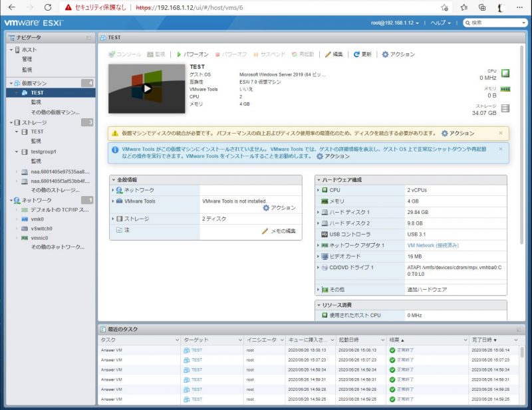This screenshot has height=410, width=532.
Task: Expand ハード ディスク 1 row
Action: pyautogui.click(x=318, y=212)
